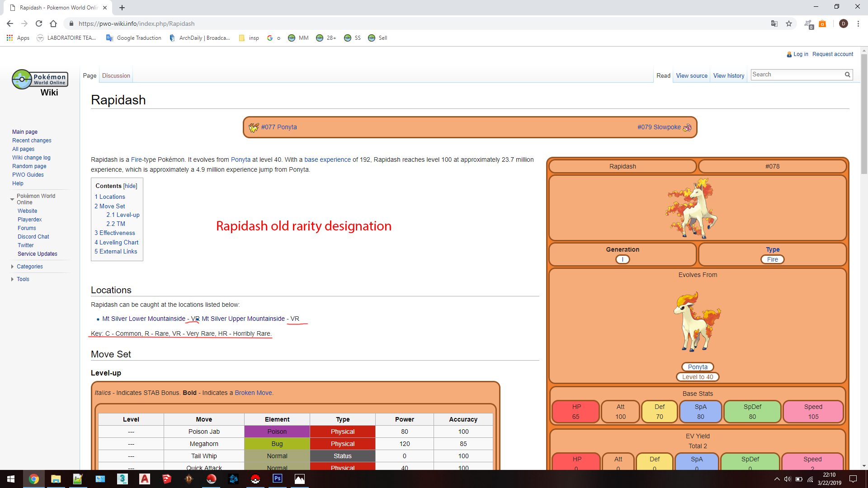The width and height of the screenshot is (868, 488).
Task: Open volume control in system tray
Action: click(x=788, y=479)
